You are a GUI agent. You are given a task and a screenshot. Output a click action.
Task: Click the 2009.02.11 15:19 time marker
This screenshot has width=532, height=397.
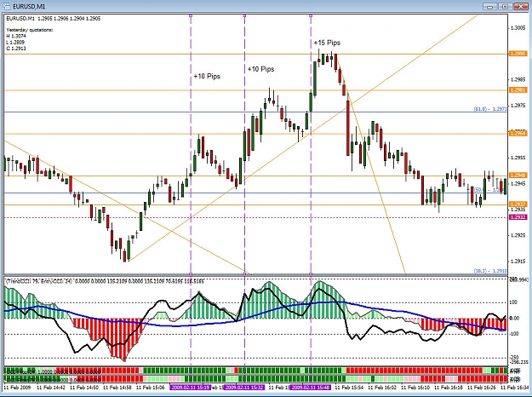(x=191, y=387)
